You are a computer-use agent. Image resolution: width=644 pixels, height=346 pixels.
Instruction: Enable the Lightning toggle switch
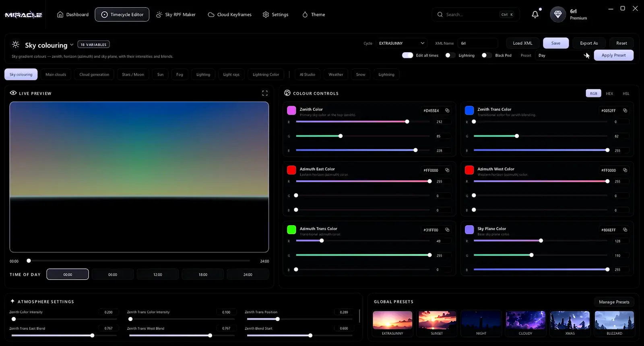[x=450, y=55]
